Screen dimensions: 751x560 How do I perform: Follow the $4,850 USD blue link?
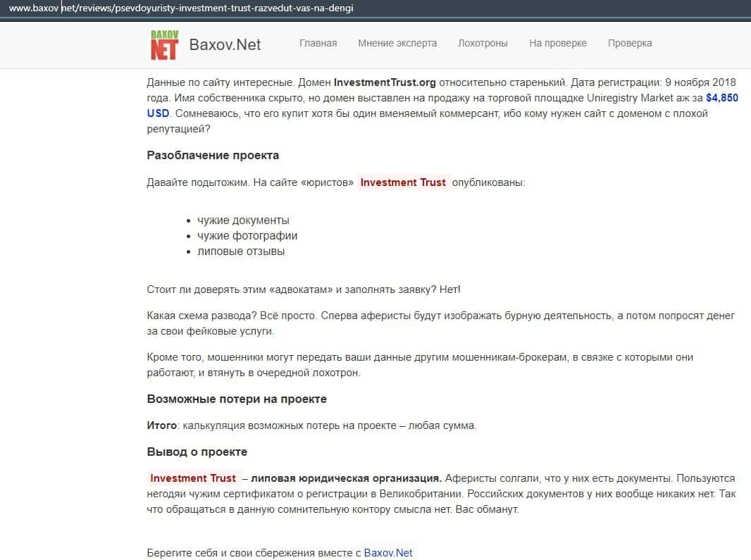(722, 98)
